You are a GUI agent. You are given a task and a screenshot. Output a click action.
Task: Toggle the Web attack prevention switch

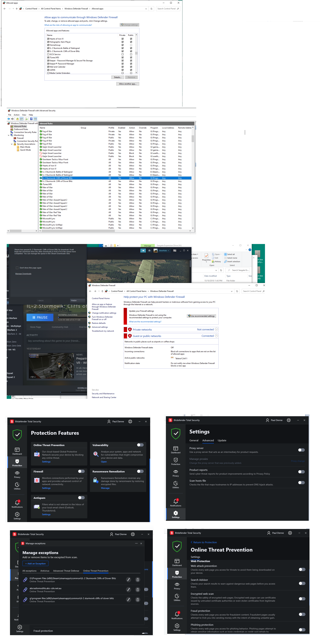point(302,569)
